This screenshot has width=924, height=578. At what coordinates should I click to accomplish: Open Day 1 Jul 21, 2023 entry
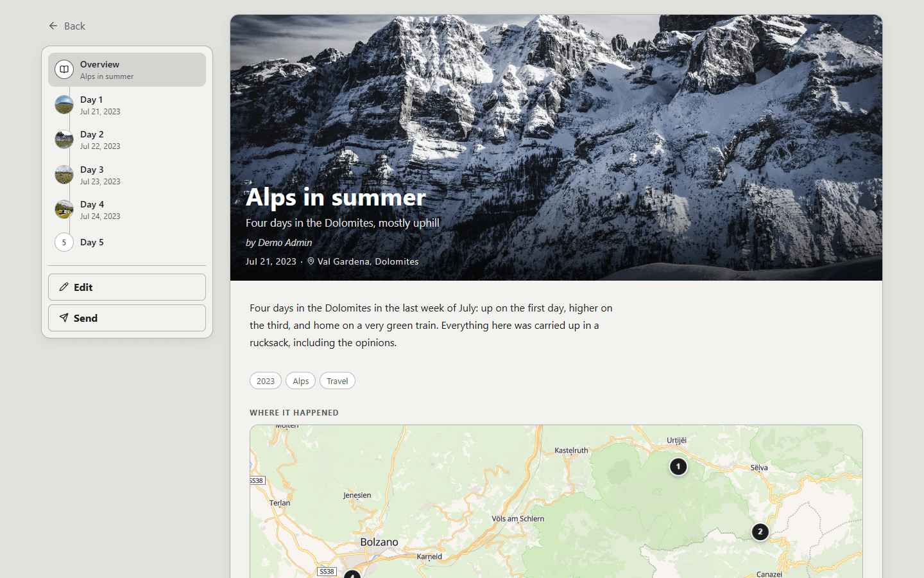tap(127, 105)
